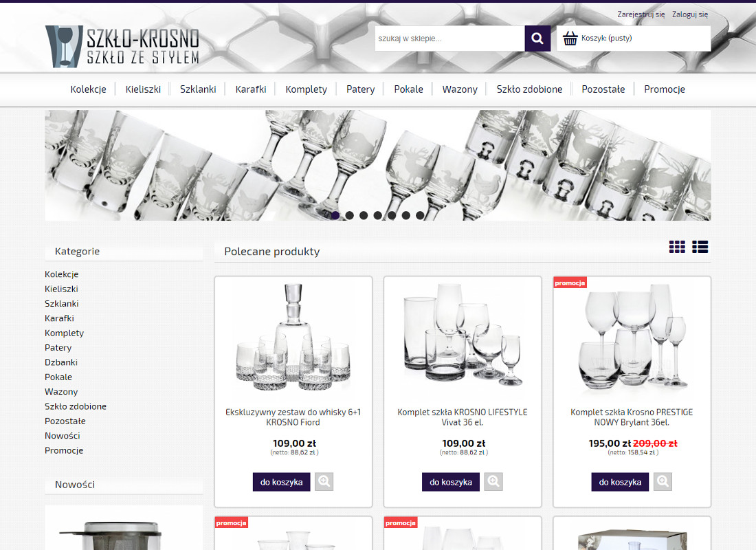756x550 pixels.
Task: Add PRESTIGE Brylant set to basket
Action: pos(620,482)
